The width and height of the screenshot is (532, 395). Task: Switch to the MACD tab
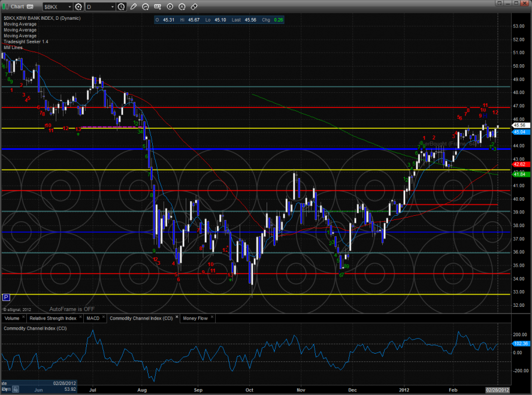coord(93,318)
